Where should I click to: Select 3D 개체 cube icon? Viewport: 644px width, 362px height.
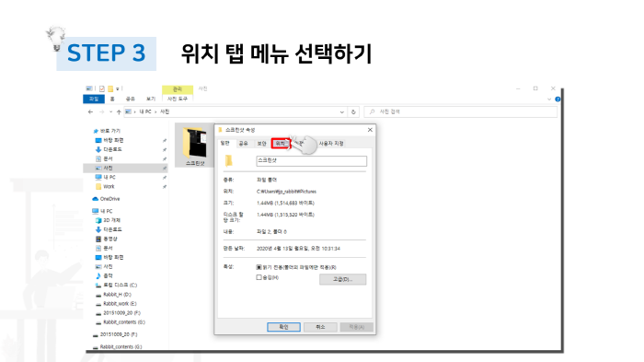pyautogui.click(x=98, y=220)
